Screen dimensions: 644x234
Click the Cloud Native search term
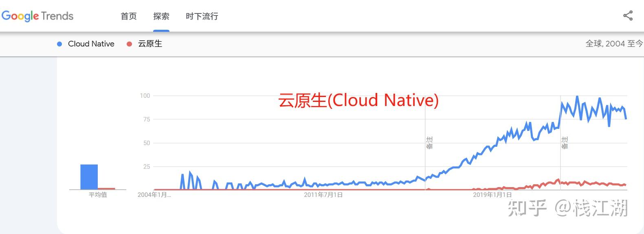click(x=91, y=44)
